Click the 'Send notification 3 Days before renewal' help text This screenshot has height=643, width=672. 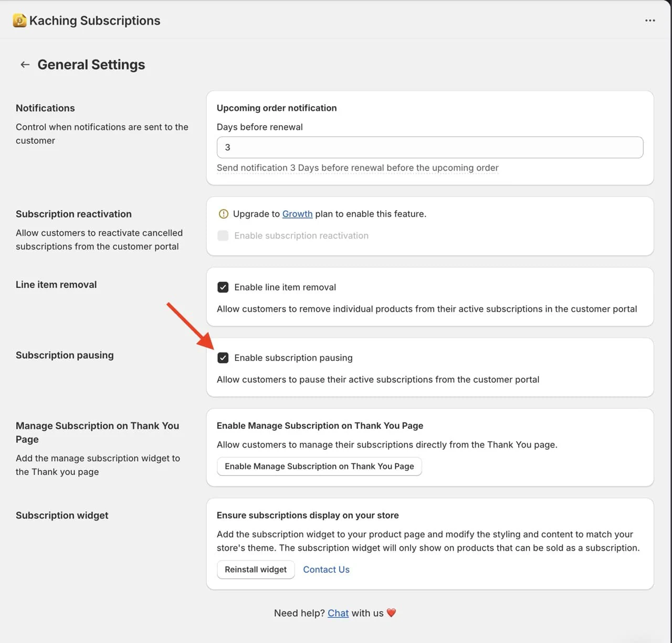pos(358,168)
